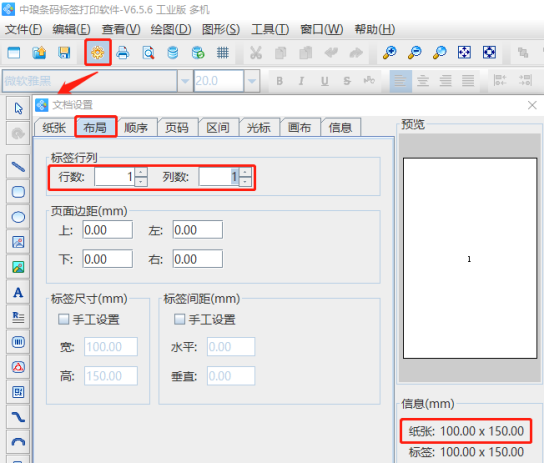
Task: Increase 行数 with the up stepper
Action: pyautogui.click(x=141, y=172)
